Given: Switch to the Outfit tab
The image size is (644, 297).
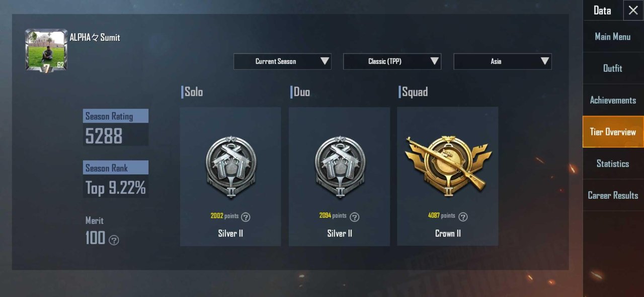Looking at the screenshot, I should (x=613, y=68).
